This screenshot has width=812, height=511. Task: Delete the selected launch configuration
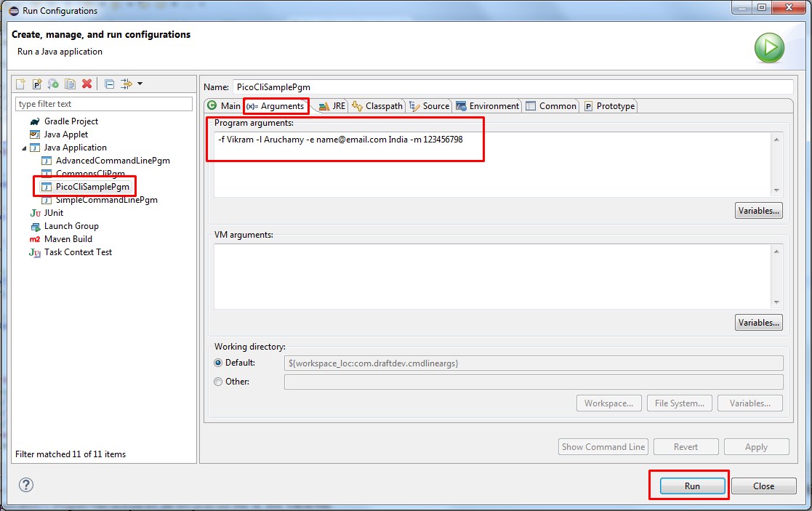tap(87, 84)
